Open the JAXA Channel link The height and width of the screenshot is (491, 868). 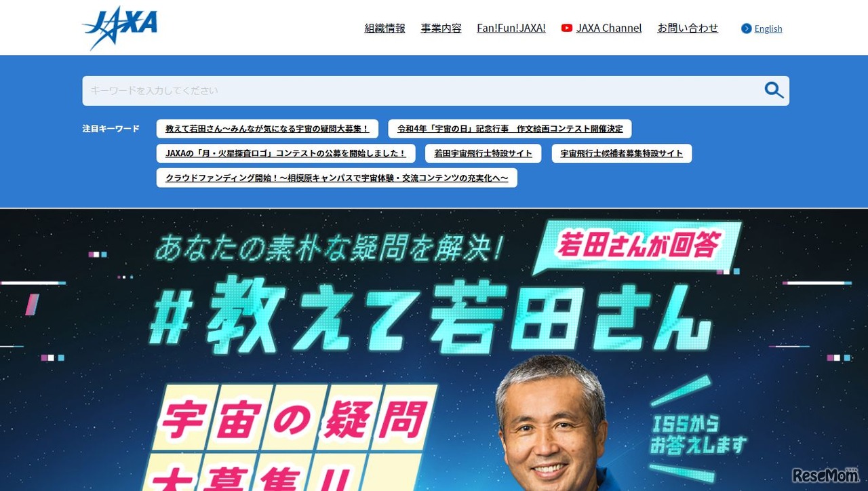[609, 28]
